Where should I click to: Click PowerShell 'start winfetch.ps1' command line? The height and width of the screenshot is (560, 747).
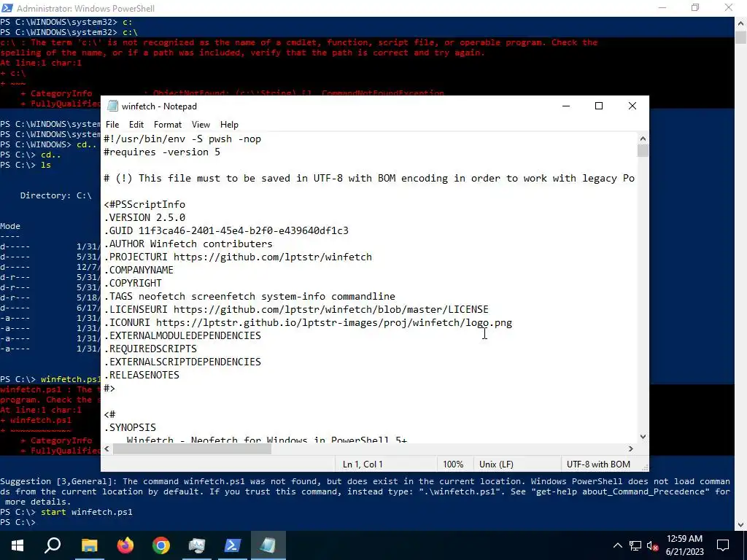tap(66, 513)
